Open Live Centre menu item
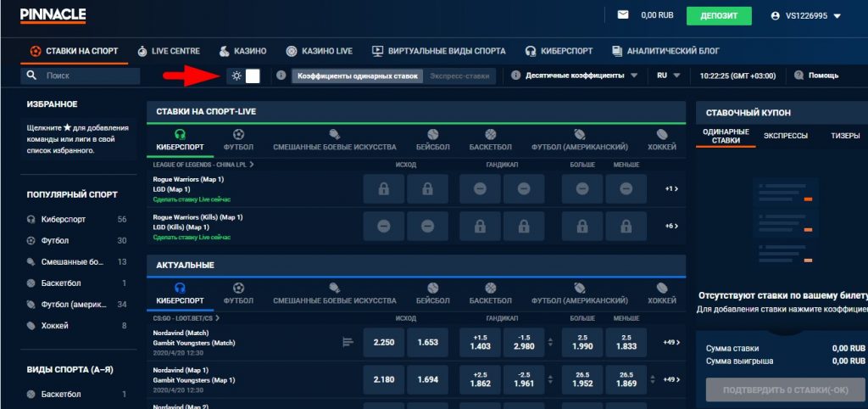 (169, 51)
